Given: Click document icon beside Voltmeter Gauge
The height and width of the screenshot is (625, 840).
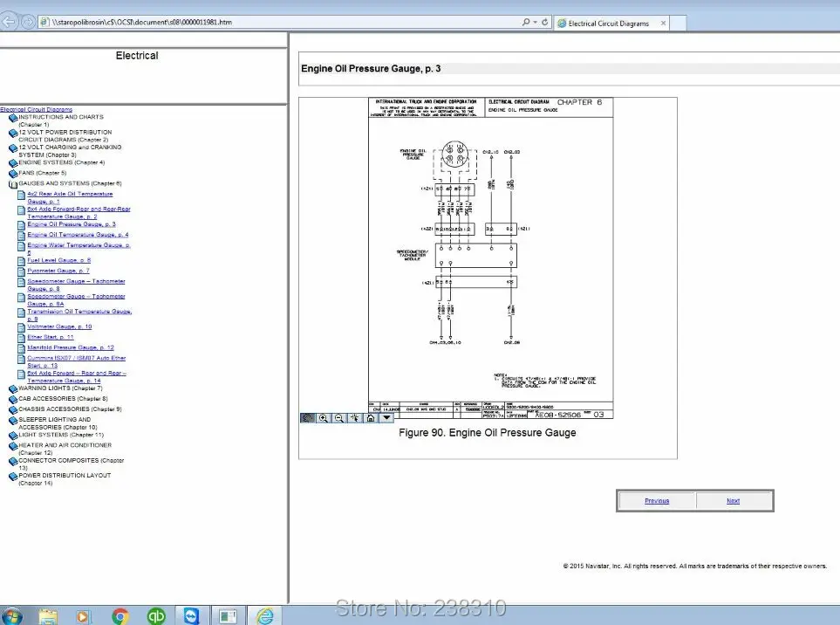Looking at the screenshot, I should click(22, 327).
